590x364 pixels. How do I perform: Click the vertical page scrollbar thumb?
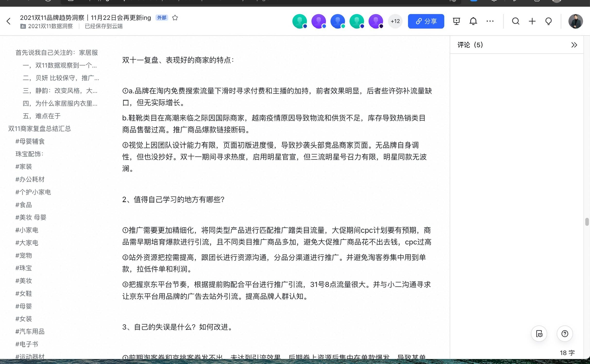click(x=587, y=222)
